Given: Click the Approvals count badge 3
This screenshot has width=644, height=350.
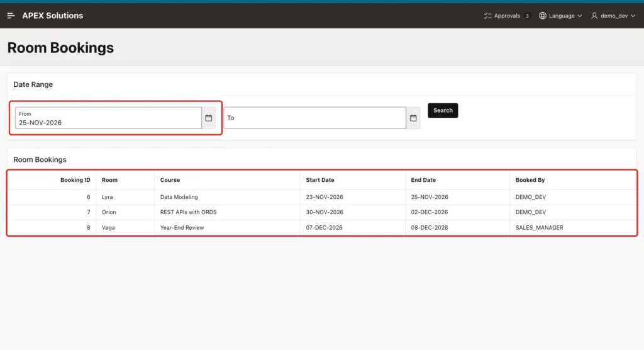Looking at the screenshot, I should click(x=527, y=16).
